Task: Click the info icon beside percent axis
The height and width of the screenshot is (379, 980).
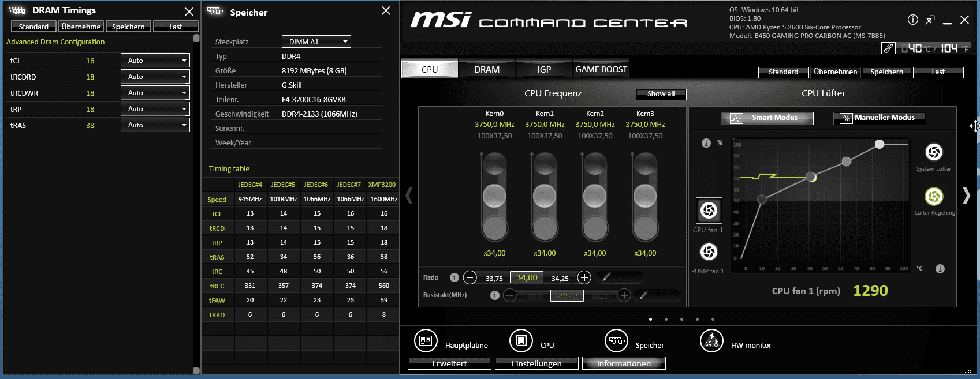Action: tap(706, 143)
